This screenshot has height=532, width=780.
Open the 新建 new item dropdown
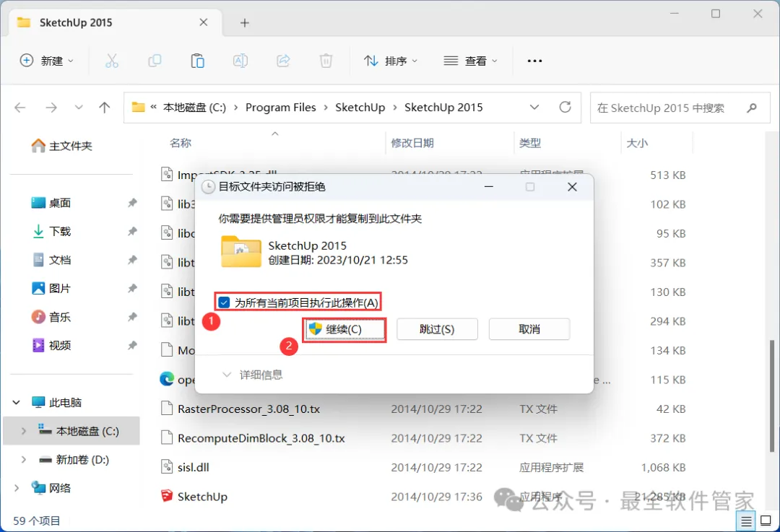(x=46, y=61)
